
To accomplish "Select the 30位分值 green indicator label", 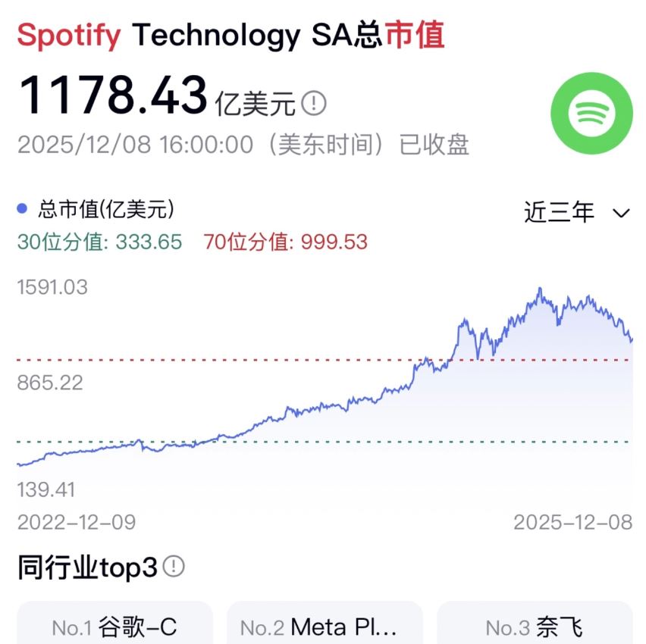I will (99, 242).
